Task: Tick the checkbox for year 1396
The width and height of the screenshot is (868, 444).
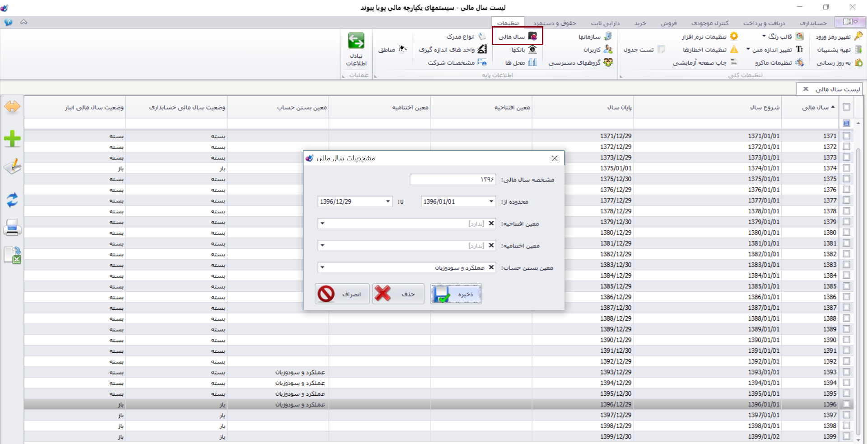Action: 846,404
